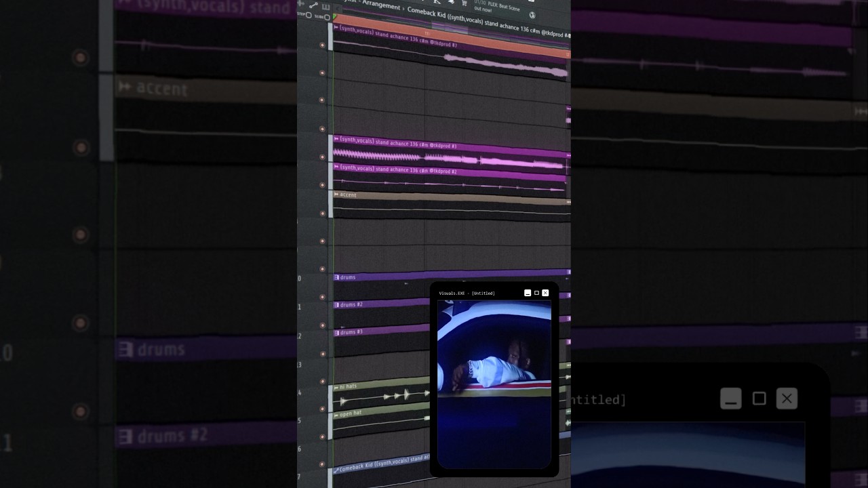Click the waveform of the tkdprod #7 clip
This screenshot has width=868, height=488.
pos(505,65)
